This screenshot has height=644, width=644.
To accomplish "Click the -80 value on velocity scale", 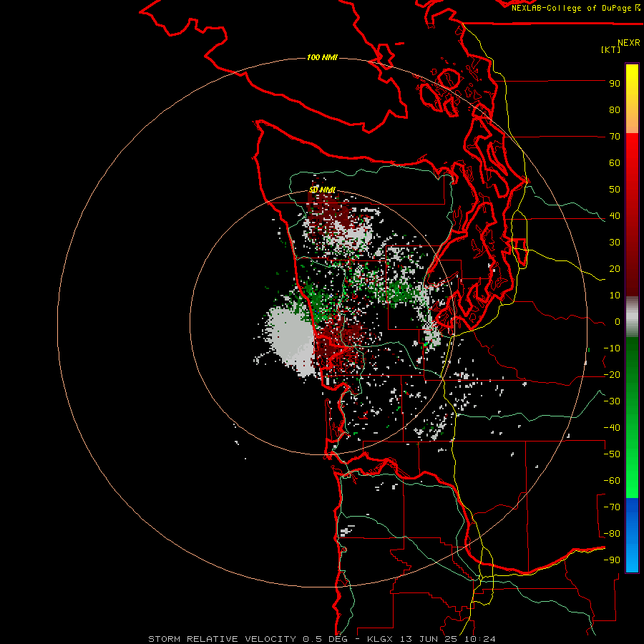I will (x=612, y=534).
